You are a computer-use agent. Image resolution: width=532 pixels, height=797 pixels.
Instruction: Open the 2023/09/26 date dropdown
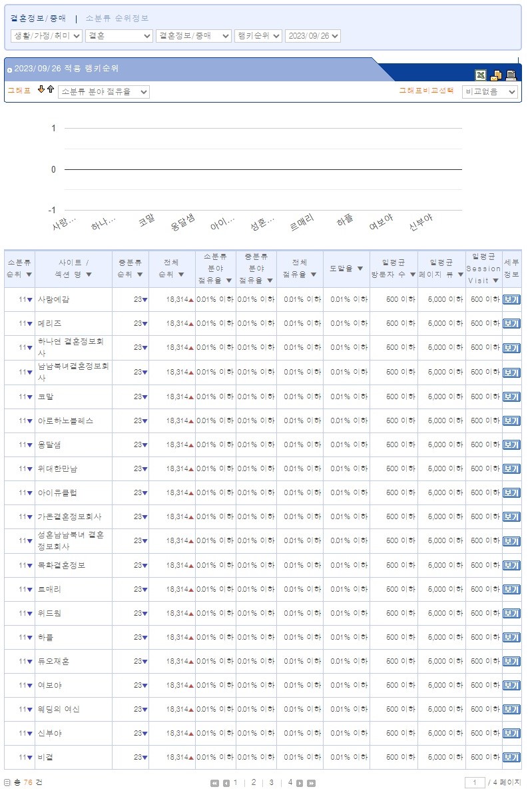(312, 36)
